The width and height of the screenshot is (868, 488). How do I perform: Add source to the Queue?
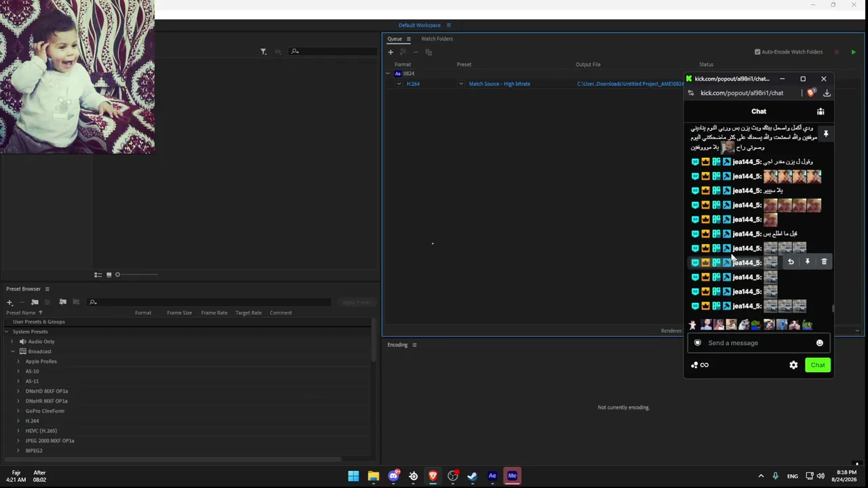[391, 52]
